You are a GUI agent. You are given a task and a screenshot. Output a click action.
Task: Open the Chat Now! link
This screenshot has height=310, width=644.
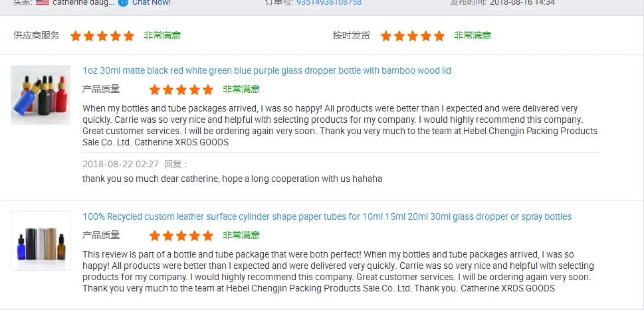tap(152, 3)
